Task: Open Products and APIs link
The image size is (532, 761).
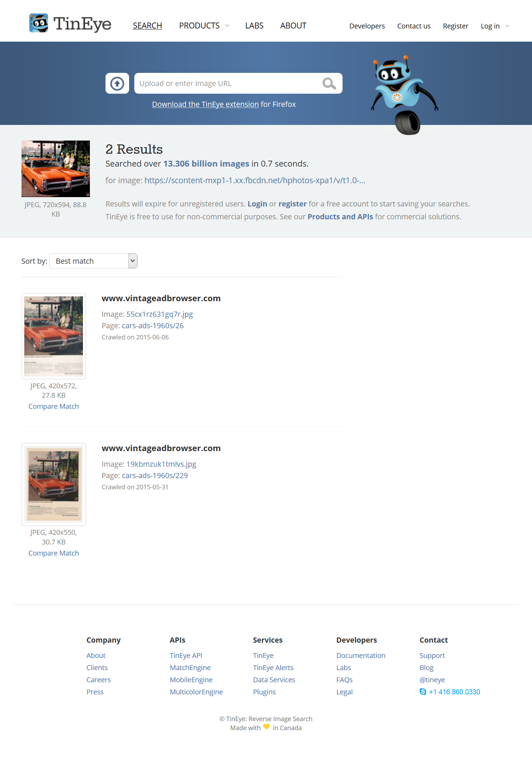Action: tap(340, 217)
